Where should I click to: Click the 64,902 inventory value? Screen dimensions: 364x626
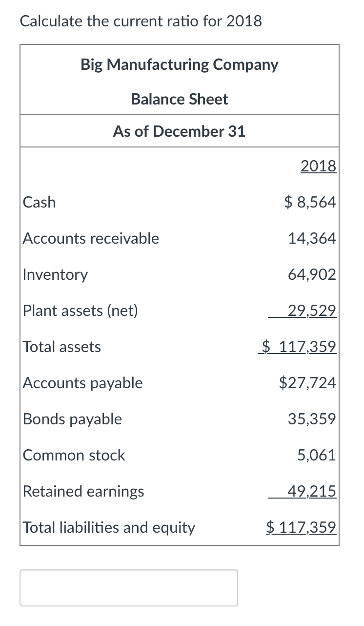[x=311, y=274]
